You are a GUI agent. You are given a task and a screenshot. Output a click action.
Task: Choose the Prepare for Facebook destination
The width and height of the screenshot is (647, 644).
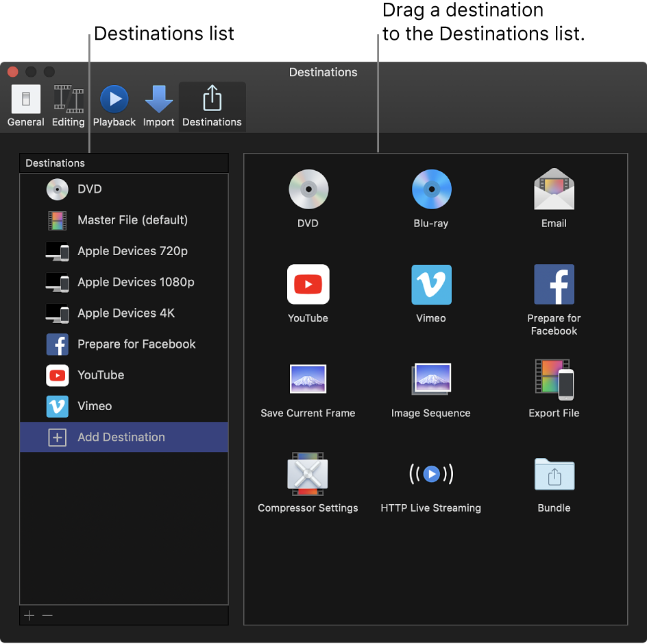[554, 284]
